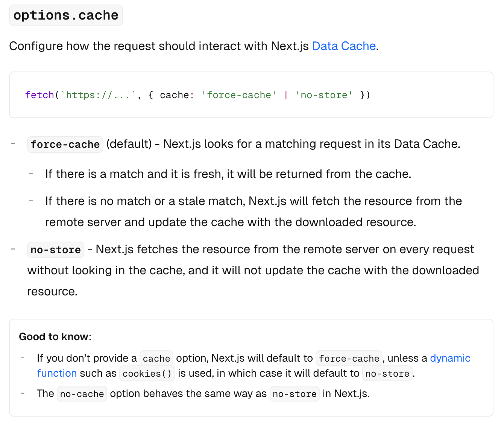Click the bold force-cache list item label
The width and height of the screenshot is (504, 429).
[x=65, y=145]
